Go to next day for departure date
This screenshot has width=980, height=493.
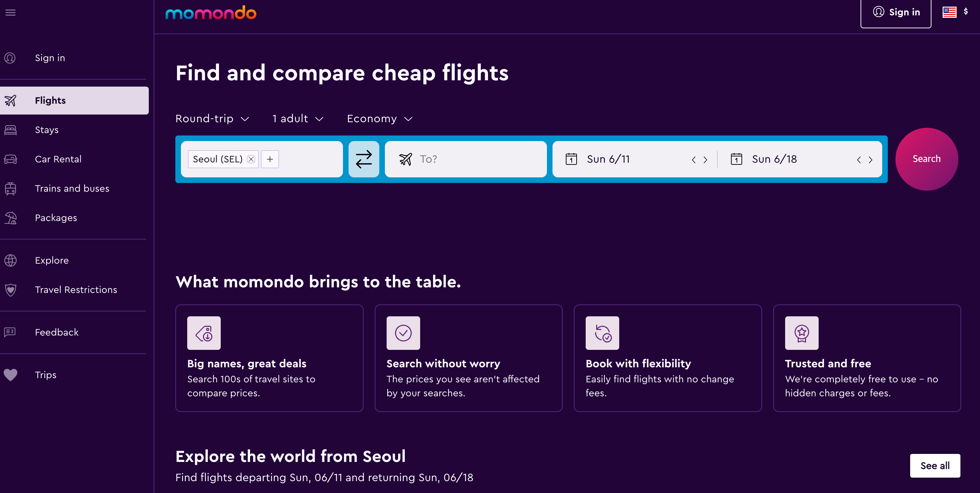tap(705, 160)
